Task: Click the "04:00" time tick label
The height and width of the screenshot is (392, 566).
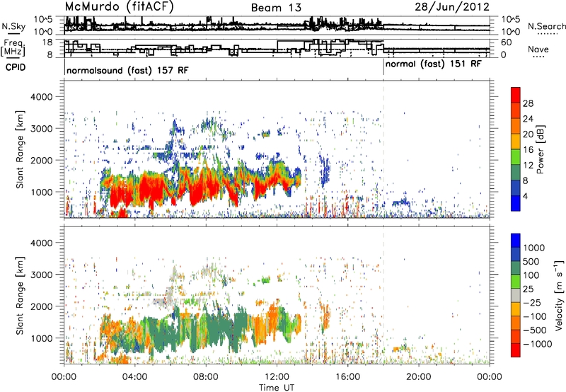Action: click(134, 377)
